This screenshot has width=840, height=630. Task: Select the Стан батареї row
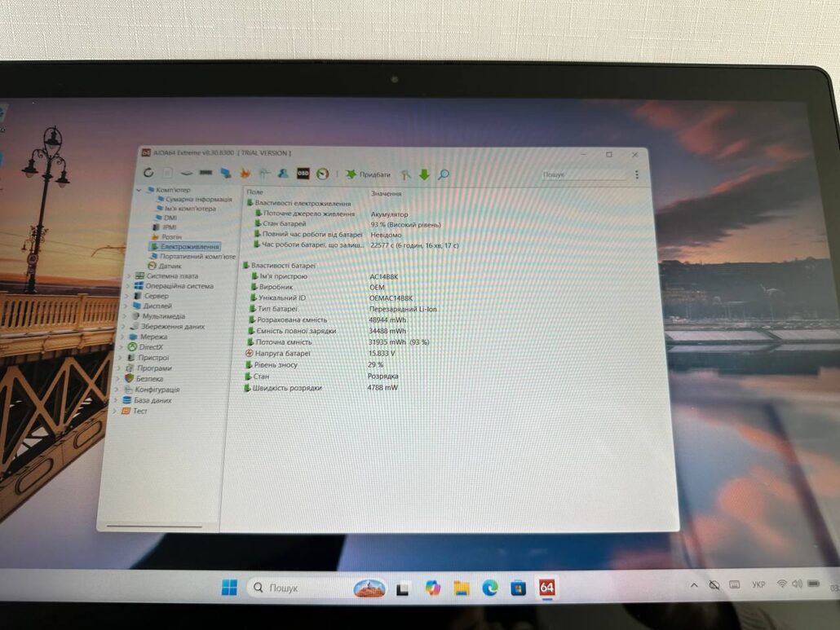tap(347, 224)
